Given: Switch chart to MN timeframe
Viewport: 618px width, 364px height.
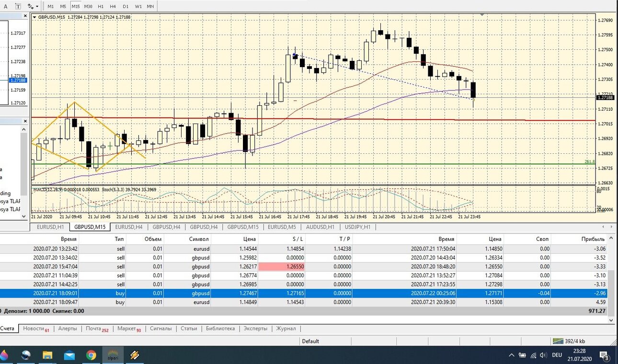Looking at the screenshot, I should pyautogui.click(x=150, y=6).
